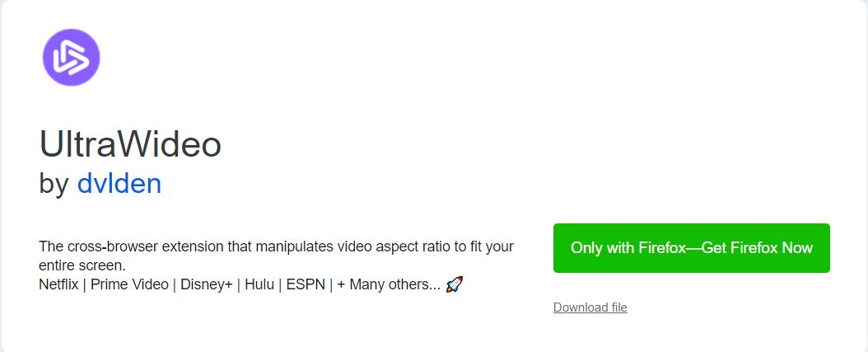Click the cross-browser extension description sentence
868x352 pixels.
(276, 255)
